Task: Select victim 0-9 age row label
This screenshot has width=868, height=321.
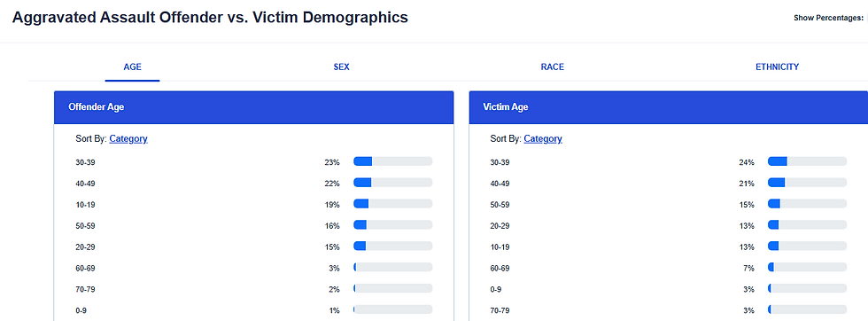Action: click(x=496, y=289)
